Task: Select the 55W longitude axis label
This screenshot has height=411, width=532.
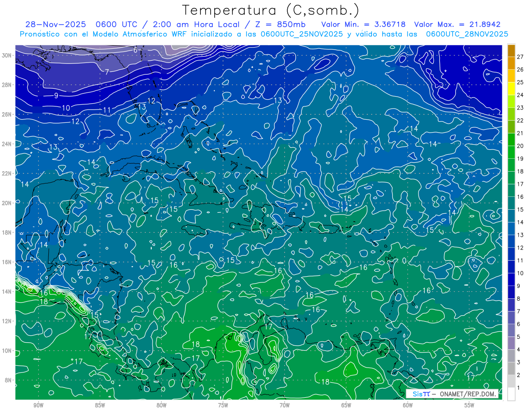Action: [469, 405]
